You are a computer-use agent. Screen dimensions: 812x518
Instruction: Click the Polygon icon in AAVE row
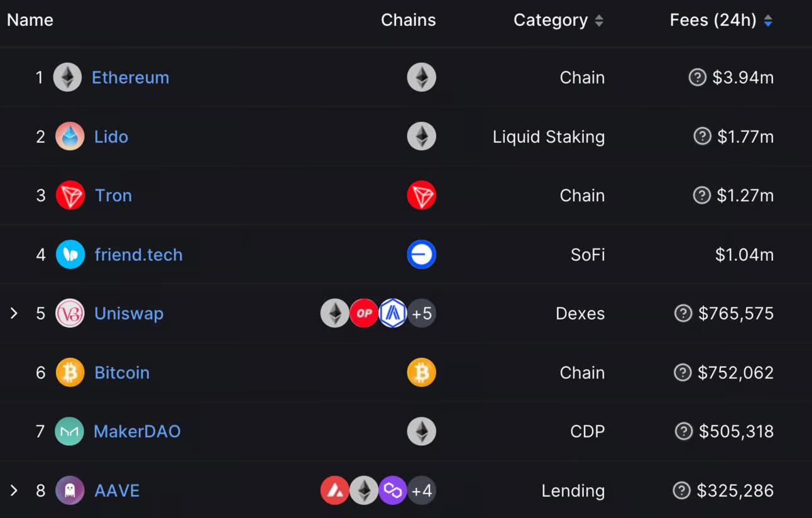point(393,490)
